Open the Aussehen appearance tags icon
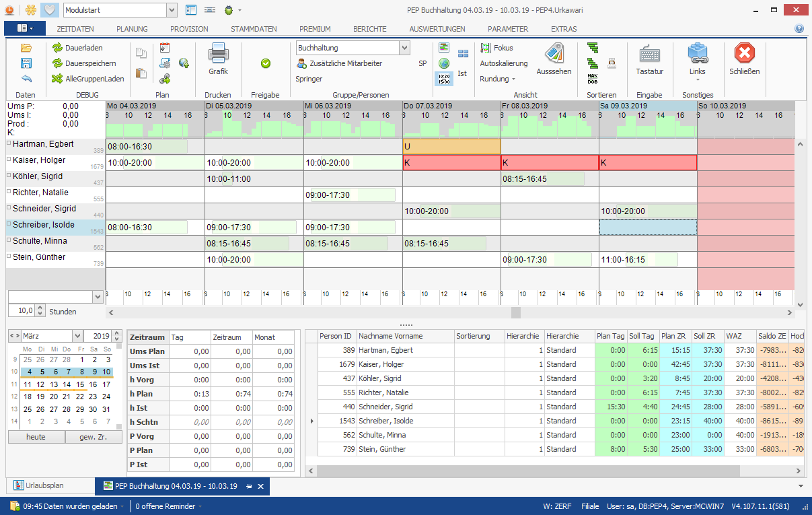This screenshot has height=515, width=812. coord(554,54)
